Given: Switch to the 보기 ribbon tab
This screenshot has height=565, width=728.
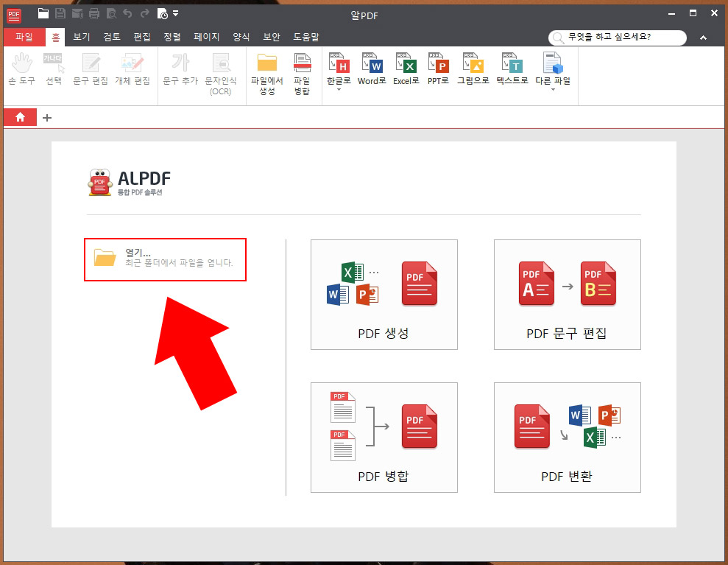Looking at the screenshot, I should pos(81,37).
